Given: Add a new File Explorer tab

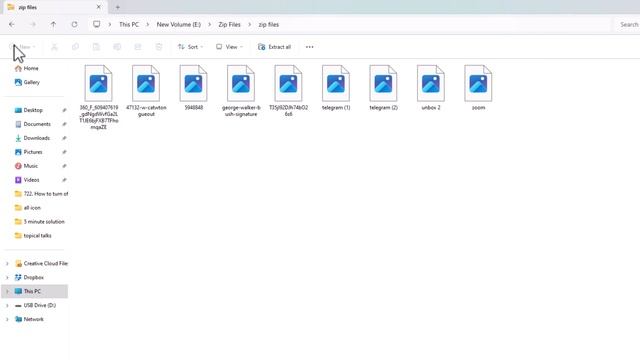Looking at the screenshot, I should click(x=118, y=7).
